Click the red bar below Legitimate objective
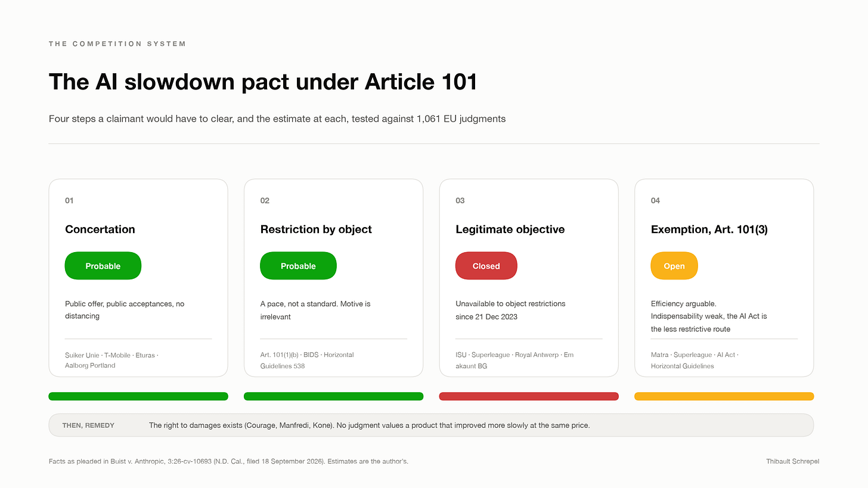Screen dimensions: 868x488 (x=529, y=396)
